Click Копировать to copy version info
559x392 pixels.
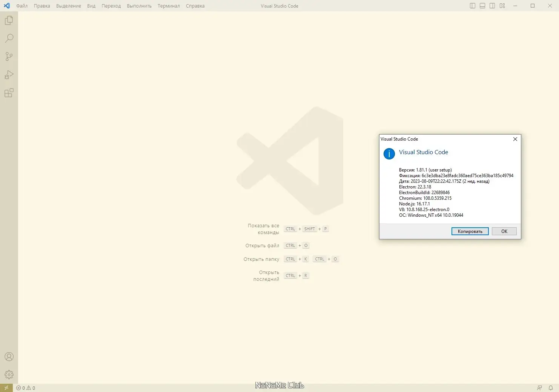point(470,231)
